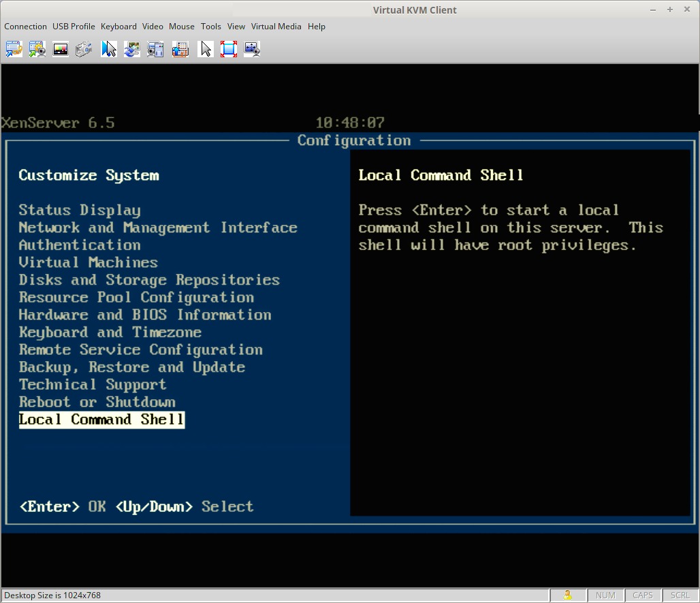Screen dimensions: 700x603
Task: Toggle the CAPS lock indicator
Action: click(642, 595)
